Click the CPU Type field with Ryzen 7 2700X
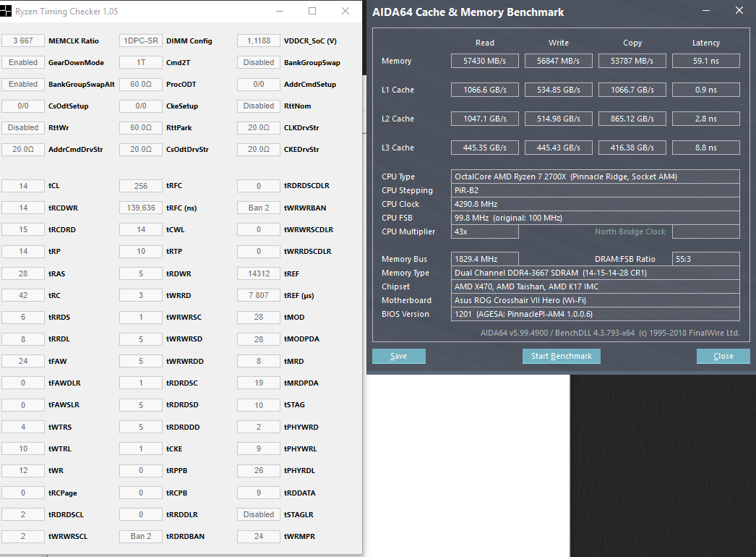Image resolution: width=756 pixels, height=557 pixels. pyautogui.click(x=595, y=177)
